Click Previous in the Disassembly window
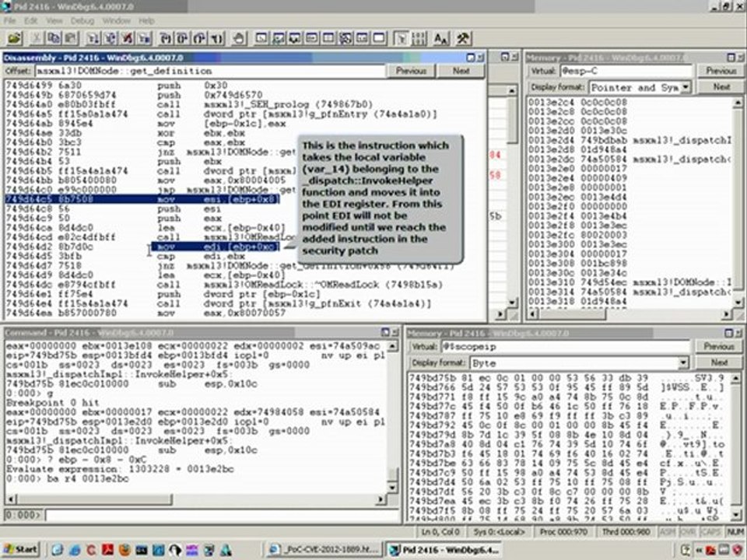This screenshot has width=747, height=560. pyautogui.click(x=411, y=71)
